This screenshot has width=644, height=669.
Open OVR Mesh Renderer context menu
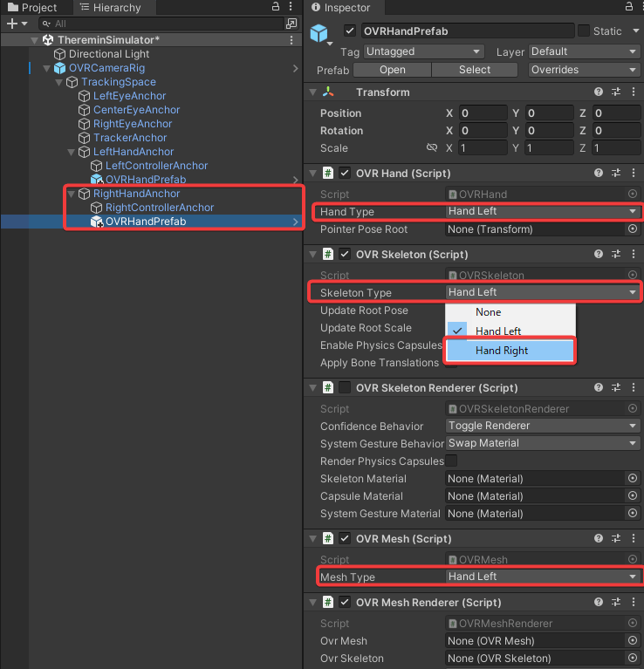[x=634, y=602]
